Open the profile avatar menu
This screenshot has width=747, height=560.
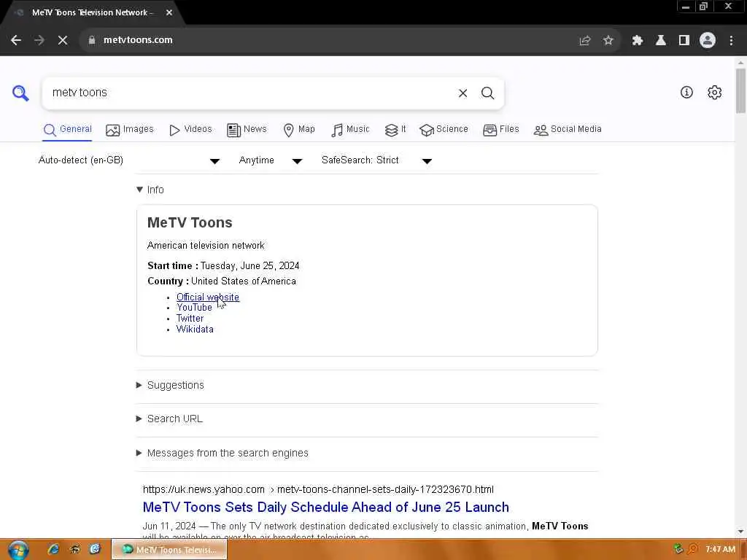point(707,41)
